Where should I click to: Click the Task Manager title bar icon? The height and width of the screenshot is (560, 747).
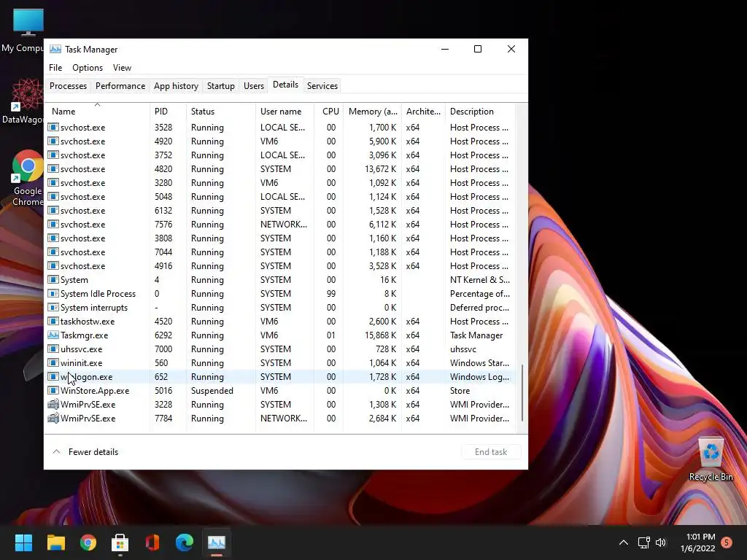coord(55,49)
